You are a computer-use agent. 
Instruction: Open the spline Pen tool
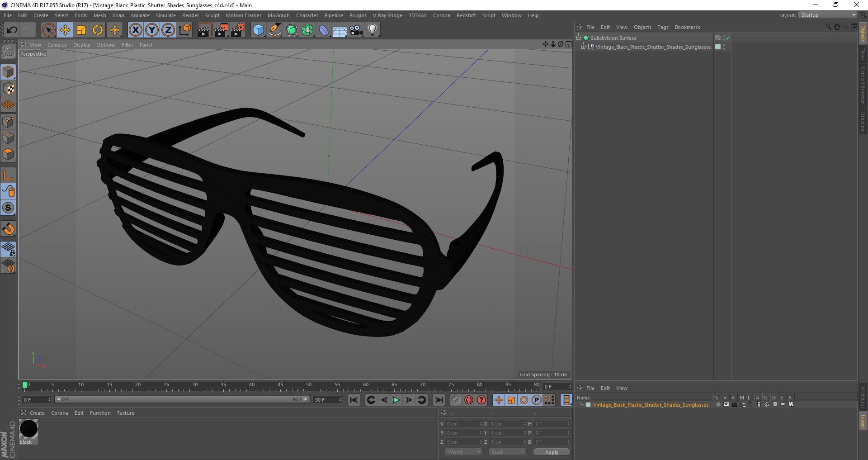pyautogui.click(x=275, y=30)
